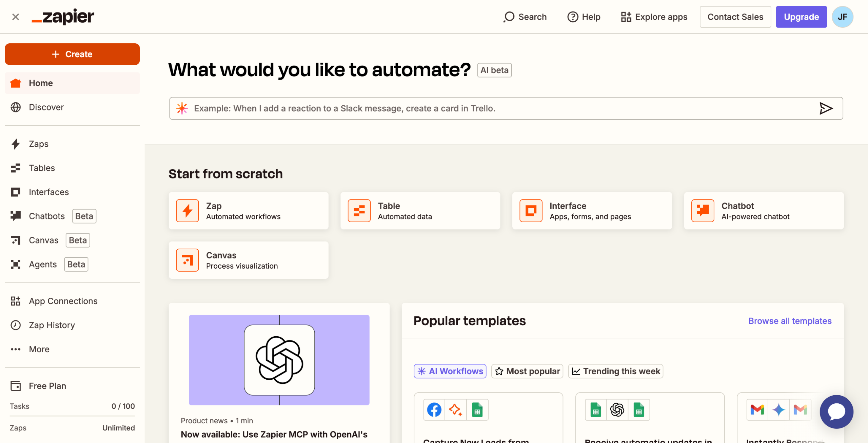Create a new Chatbot from scratch
The height and width of the screenshot is (443, 868).
coord(764,211)
